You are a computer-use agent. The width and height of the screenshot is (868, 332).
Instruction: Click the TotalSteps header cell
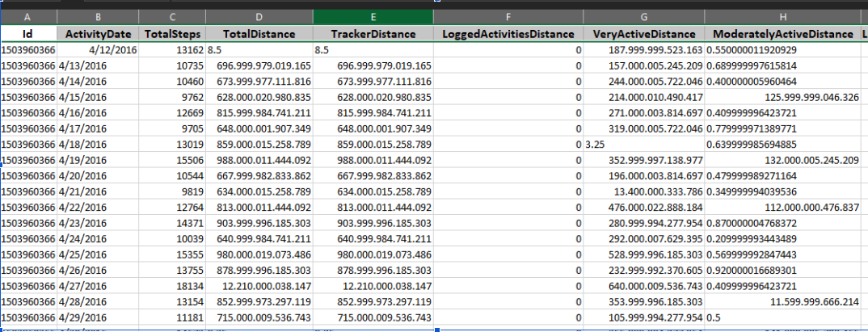[x=172, y=34]
